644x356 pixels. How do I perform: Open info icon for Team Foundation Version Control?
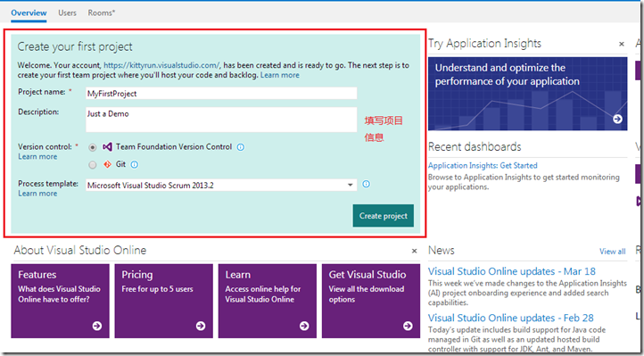tap(241, 147)
